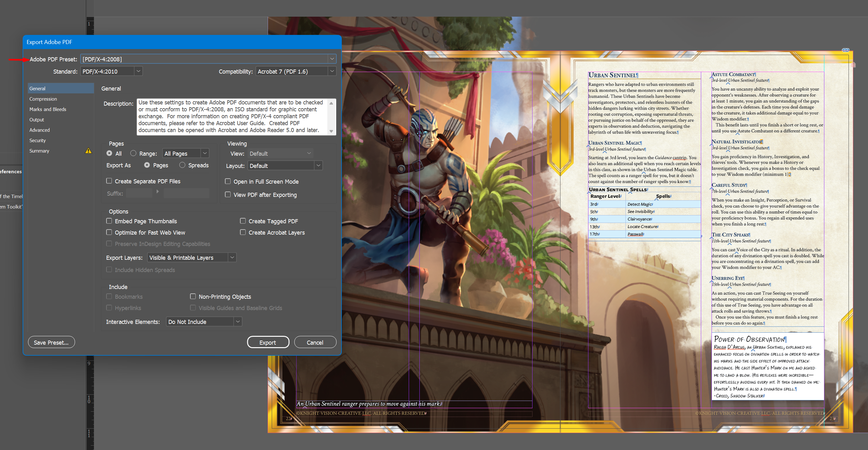Screen dimensions: 868x450
Task: Click the Export button
Action: (268, 342)
